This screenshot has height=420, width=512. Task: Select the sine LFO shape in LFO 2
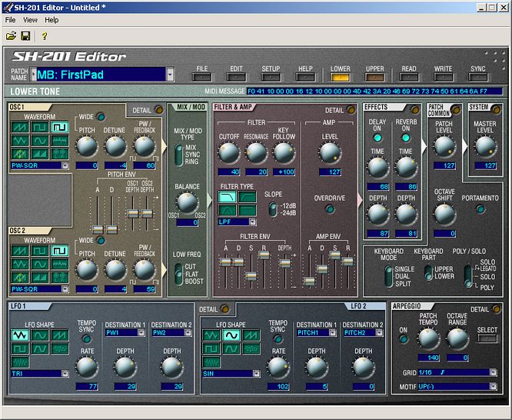(231, 335)
